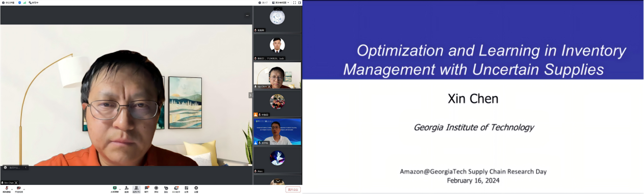Viewport: 644px width, 194px height.
Task: Click the red Leave Meeting button
Action: click(x=293, y=189)
